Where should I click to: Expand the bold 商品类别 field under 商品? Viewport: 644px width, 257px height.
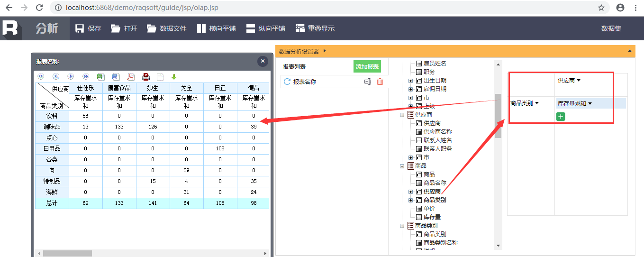tap(410, 200)
